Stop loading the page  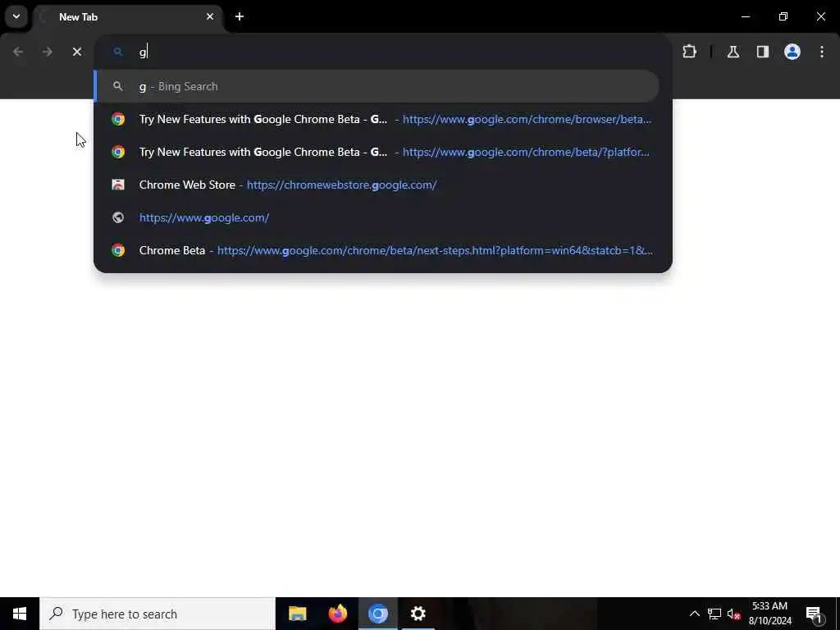[x=77, y=52]
